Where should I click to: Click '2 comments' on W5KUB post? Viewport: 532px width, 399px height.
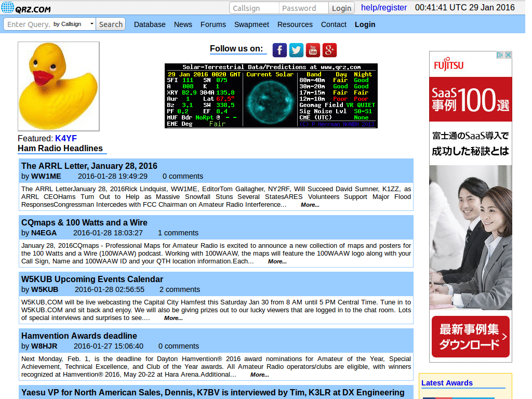(180, 290)
